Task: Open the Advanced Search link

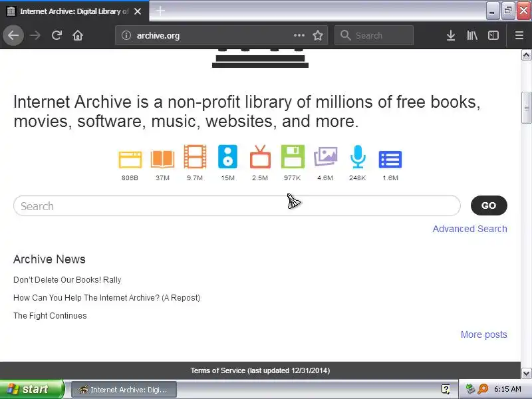Action: click(x=470, y=229)
